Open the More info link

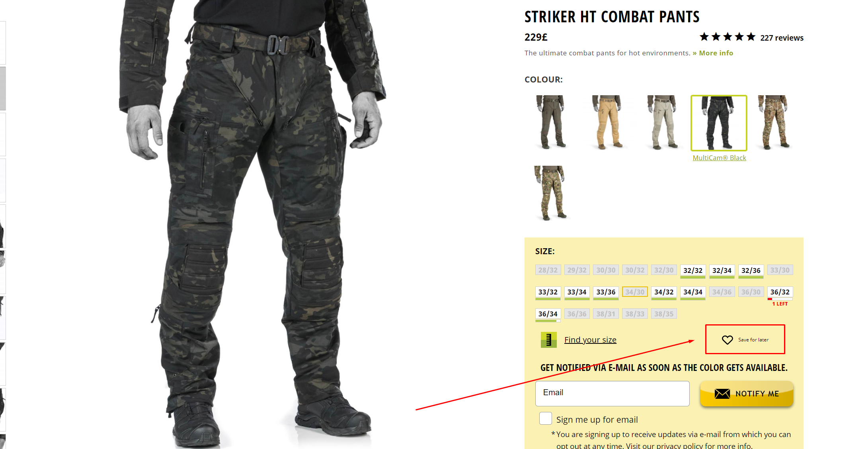click(x=713, y=53)
